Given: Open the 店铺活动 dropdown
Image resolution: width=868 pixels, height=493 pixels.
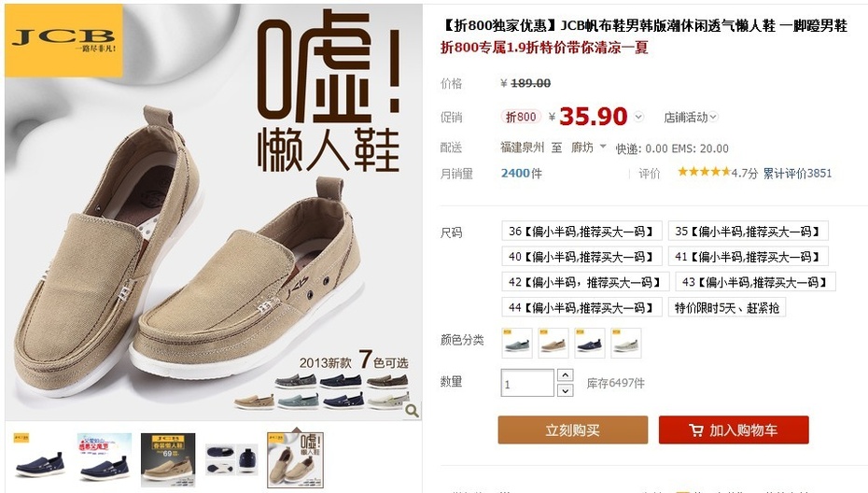Looking at the screenshot, I should [x=691, y=117].
